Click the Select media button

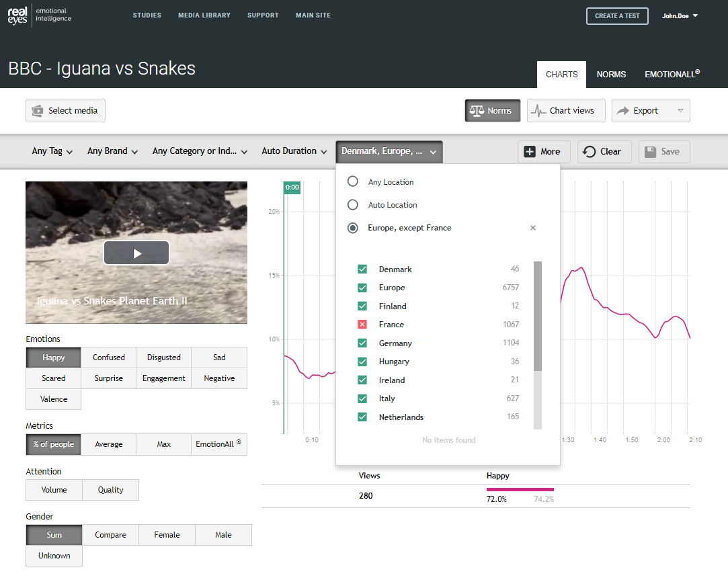[x=65, y=110]
